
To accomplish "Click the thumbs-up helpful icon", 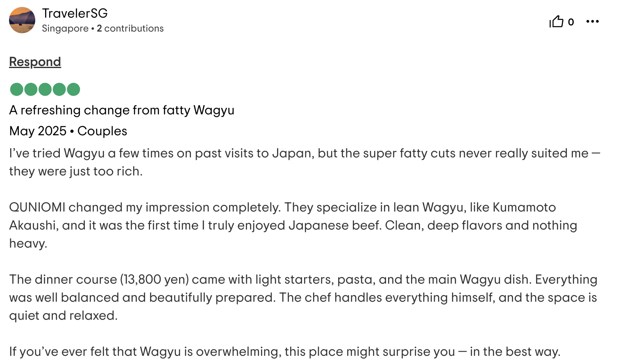I will point(557,21).
